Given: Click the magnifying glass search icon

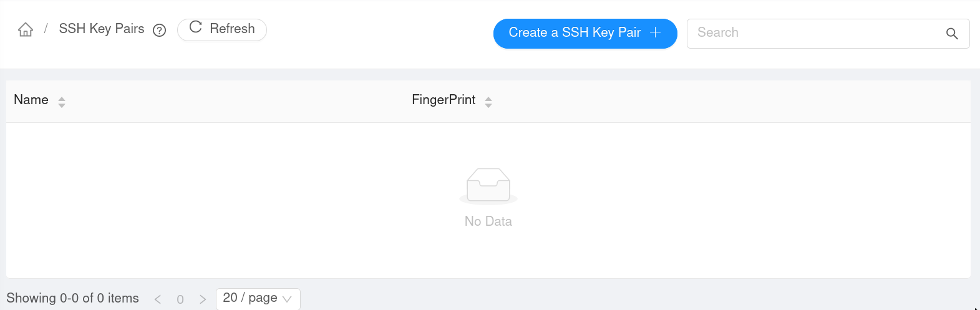Looking at the screenshot, I should [x=951, y=34].
